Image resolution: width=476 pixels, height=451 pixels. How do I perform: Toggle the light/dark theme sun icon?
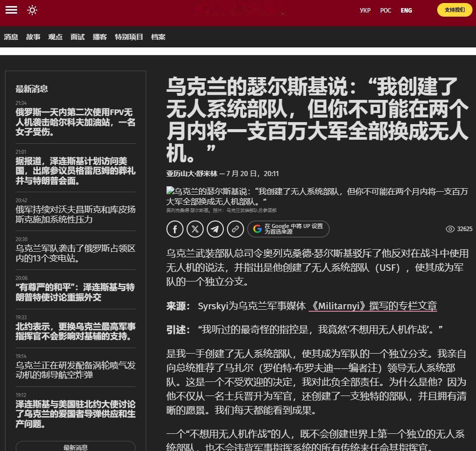pos(32,10)
